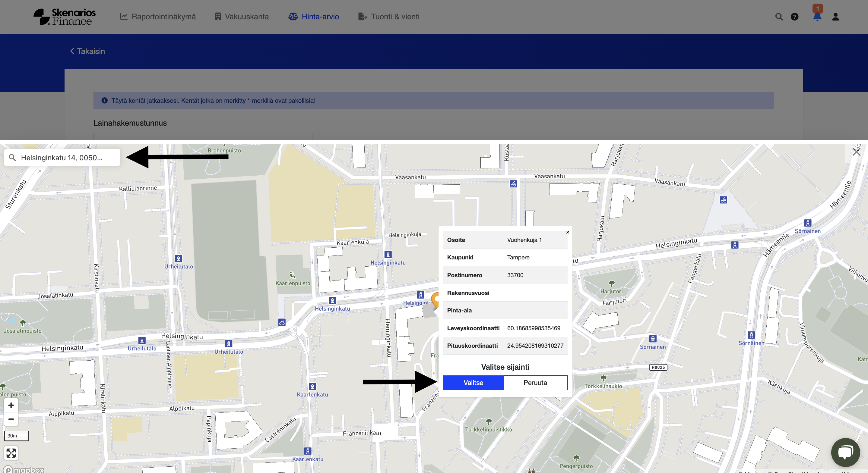Open the chat support bubble
Screen dimensions: 868x473
point(845,452)
